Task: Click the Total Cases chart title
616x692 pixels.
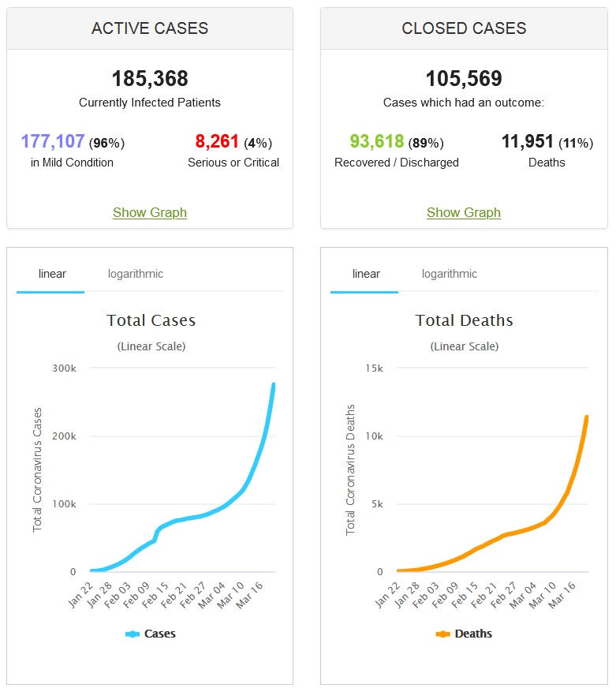Action: [x=151, y=320]
